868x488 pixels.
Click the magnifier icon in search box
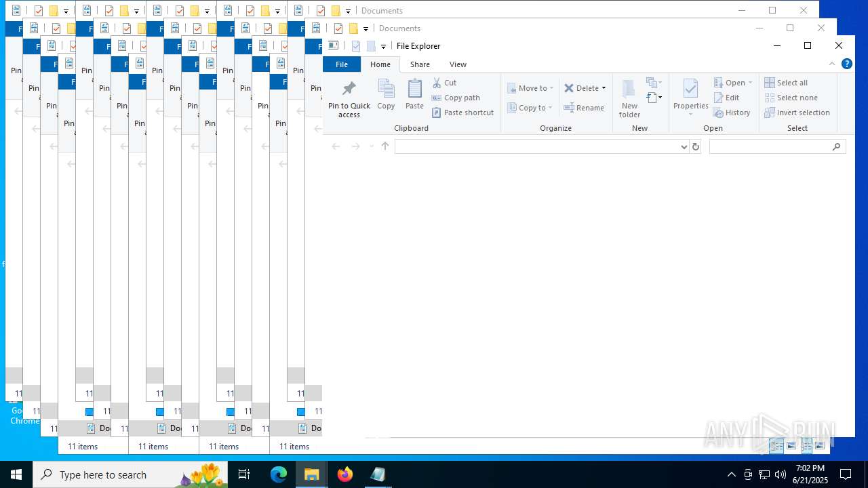836,146
